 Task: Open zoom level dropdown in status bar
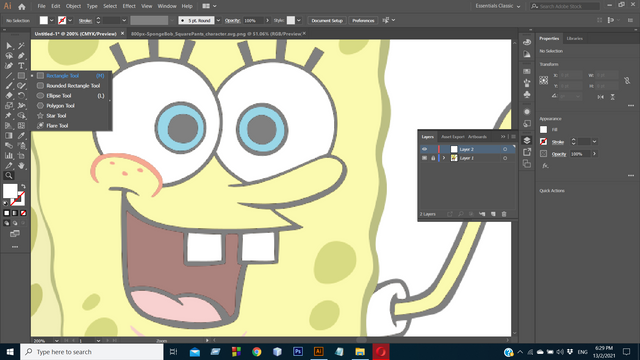(x=56, y=340)
